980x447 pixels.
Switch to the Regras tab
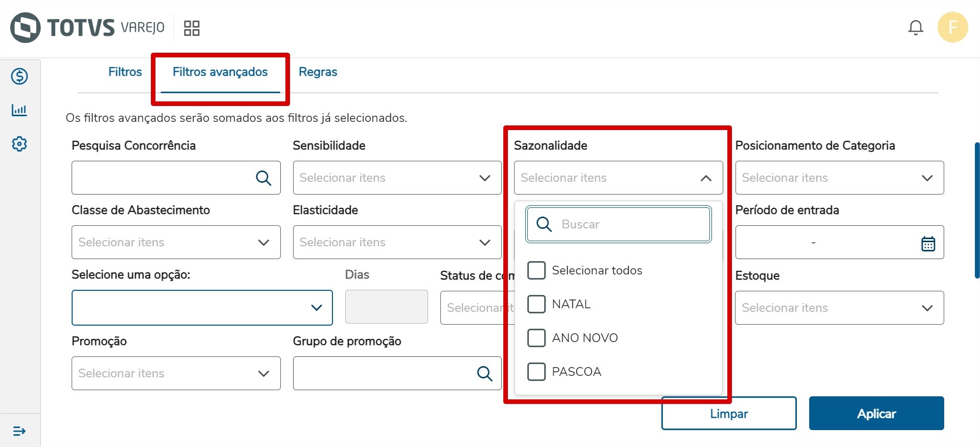pos(318,72)
